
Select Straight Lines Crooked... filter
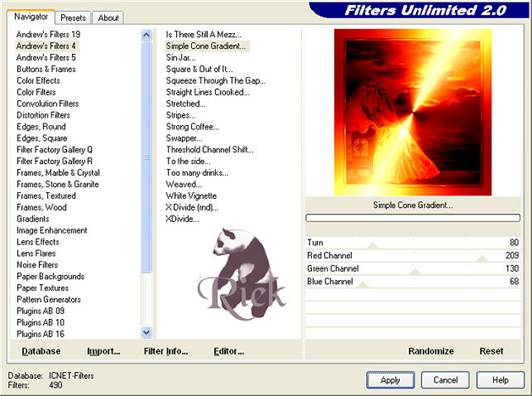point(208,92)
